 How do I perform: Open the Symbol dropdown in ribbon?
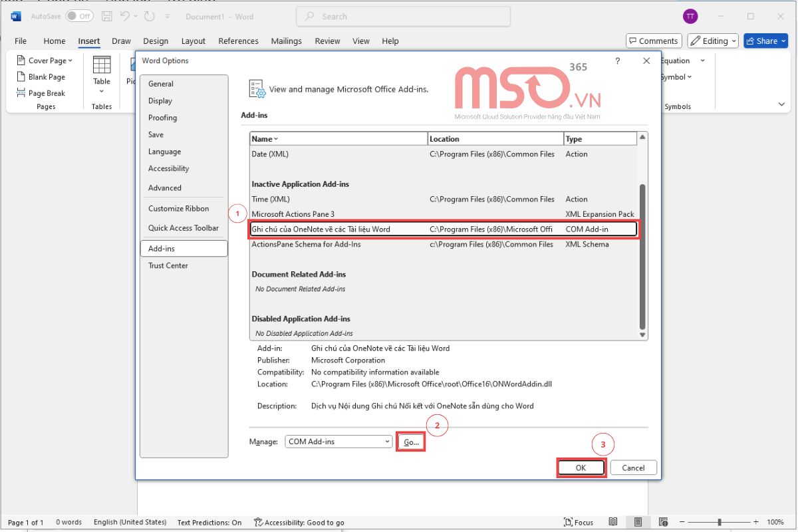click(676, 77)
